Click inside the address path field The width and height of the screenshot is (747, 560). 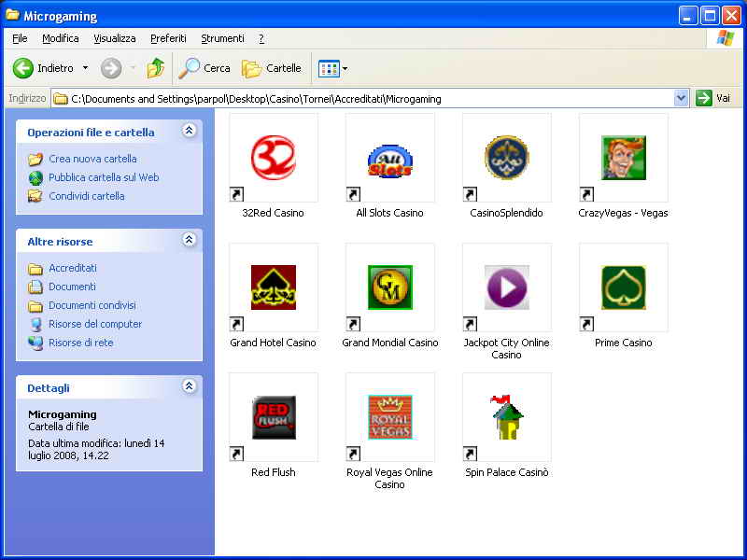370,99
